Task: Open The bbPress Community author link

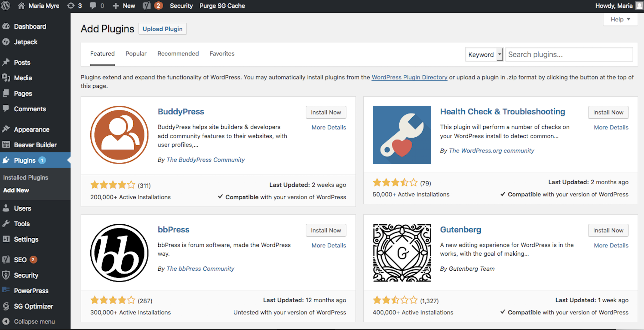Action: 200,269
